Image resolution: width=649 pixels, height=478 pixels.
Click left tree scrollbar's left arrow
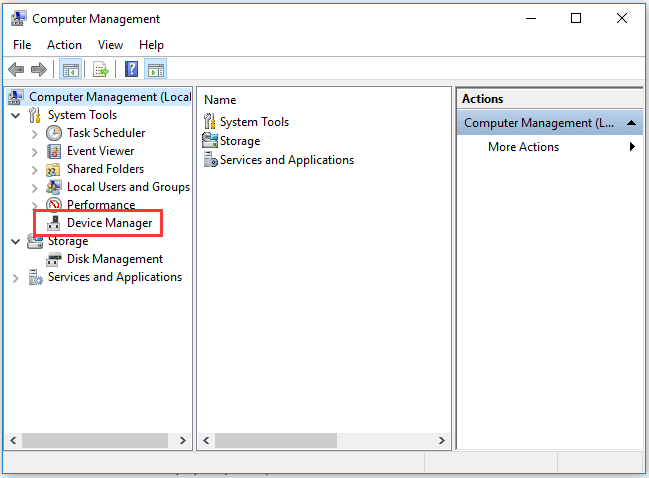[13, 440]
